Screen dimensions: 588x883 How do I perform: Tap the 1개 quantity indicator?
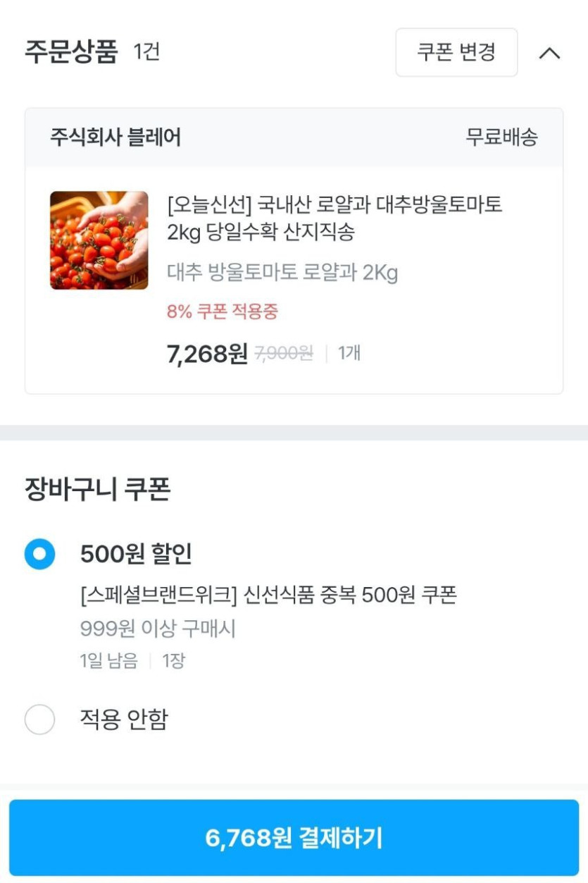point(349,354)
